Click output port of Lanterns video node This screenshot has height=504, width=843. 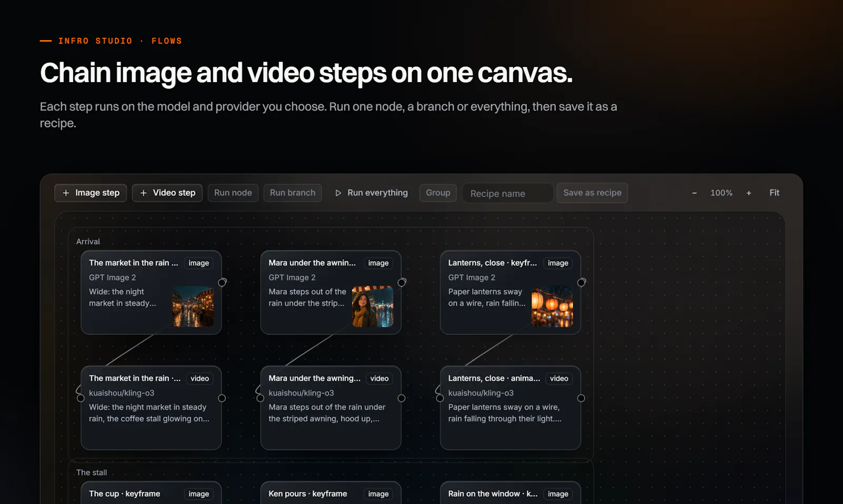pos(581,398)
